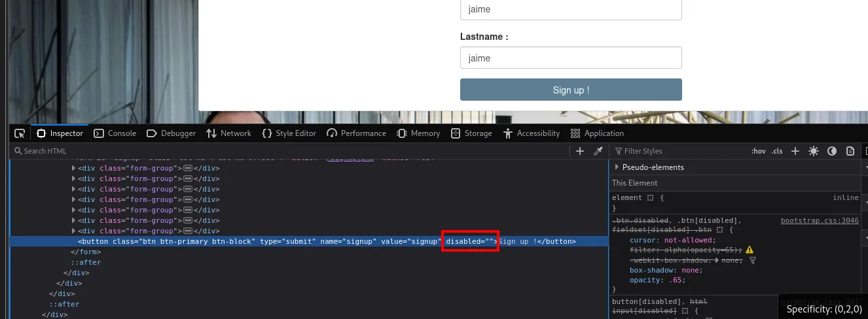Toggle the :hov pseudo-class panel
This screenshot has width=868, height=319.
(x=759, y=151)
